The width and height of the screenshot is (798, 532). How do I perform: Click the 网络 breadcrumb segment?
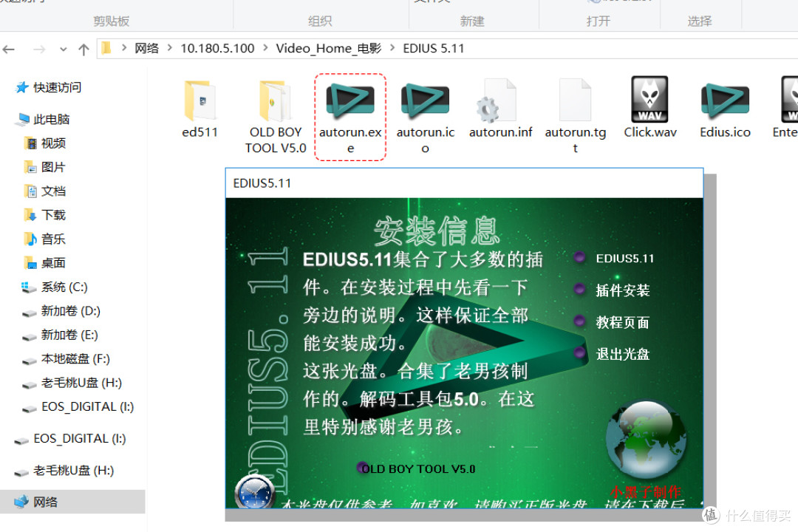pos(146,48)
